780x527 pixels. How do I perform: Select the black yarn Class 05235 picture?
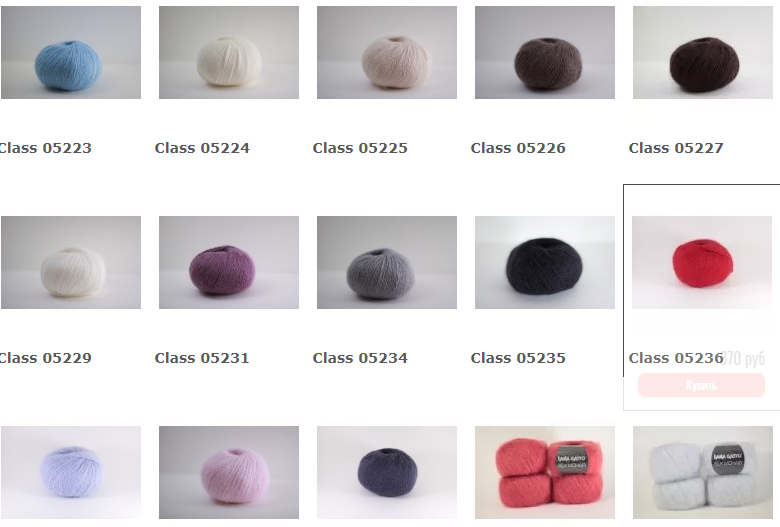[545, 262]
